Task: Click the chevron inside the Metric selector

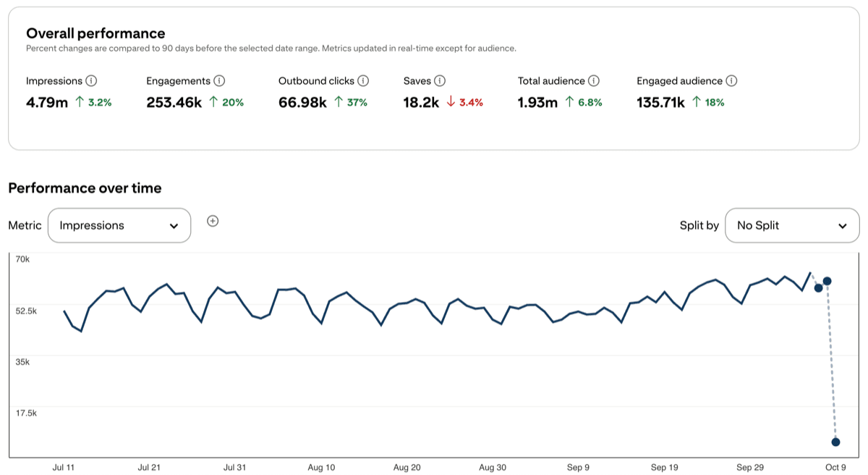Action: click(x=174, y=225)
